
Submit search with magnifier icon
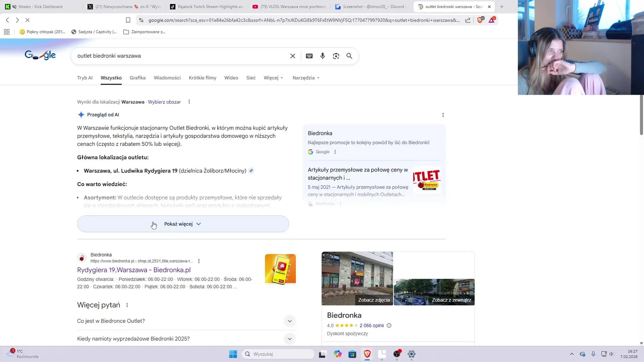pyautogui.click(x=349, y=56)
